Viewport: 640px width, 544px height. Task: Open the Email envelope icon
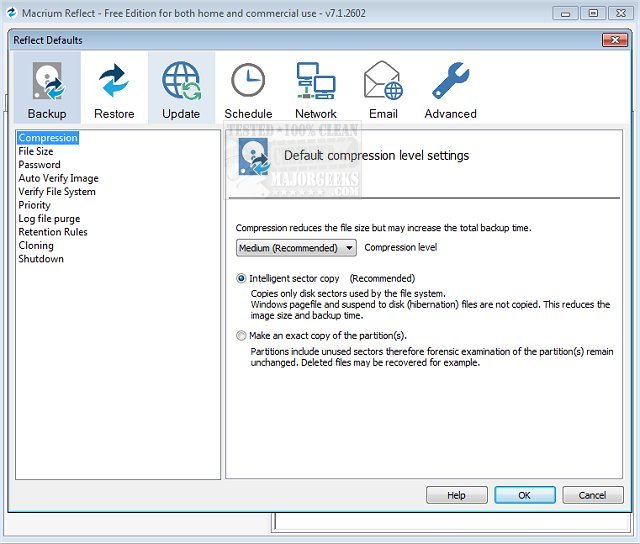383,87
